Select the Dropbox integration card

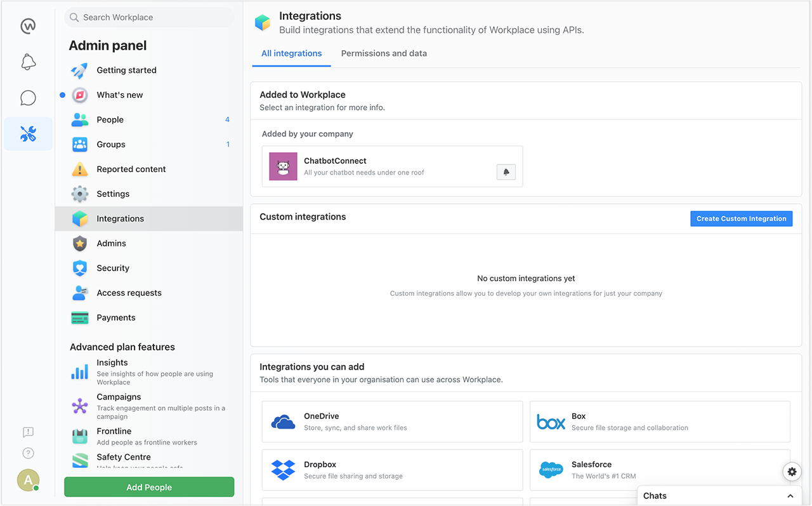click(393, 470)
